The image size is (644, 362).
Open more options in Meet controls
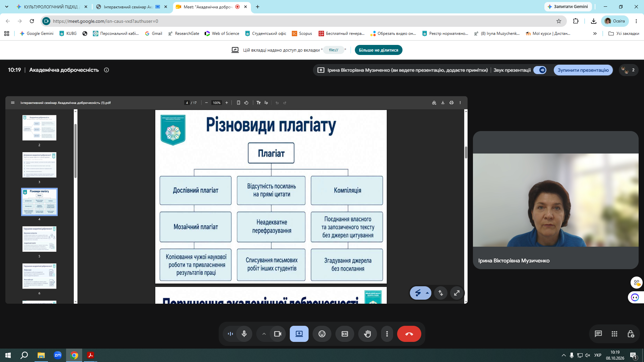(x=387, y=334)
